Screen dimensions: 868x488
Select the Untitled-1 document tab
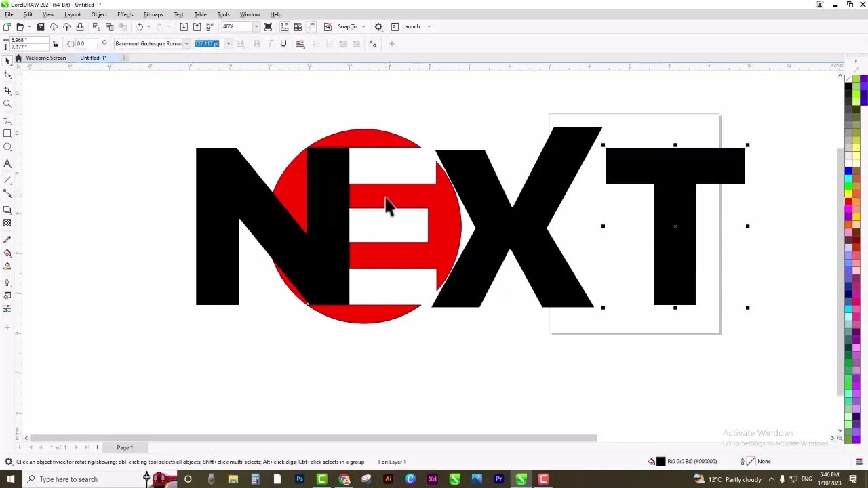(x=93, y=58)
